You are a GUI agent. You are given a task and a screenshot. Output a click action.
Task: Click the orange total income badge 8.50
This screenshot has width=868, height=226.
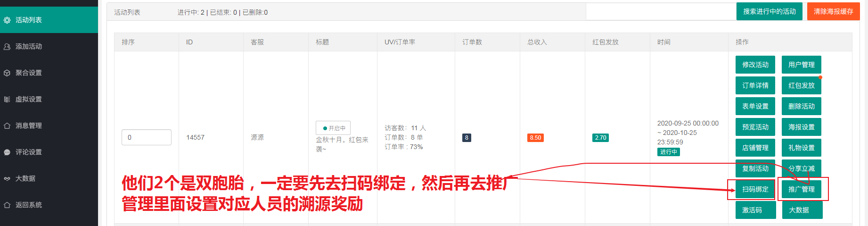coord(535,138)
